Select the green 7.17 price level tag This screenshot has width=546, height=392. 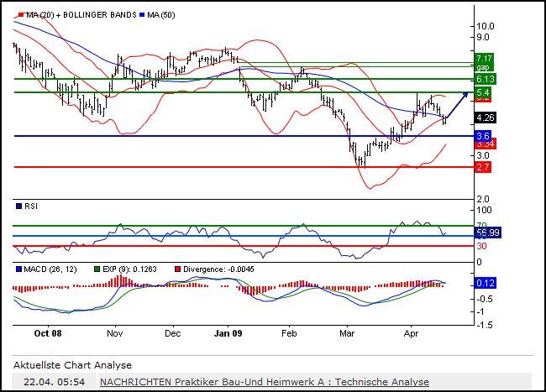pyautogui.click(x=483, y=58)
